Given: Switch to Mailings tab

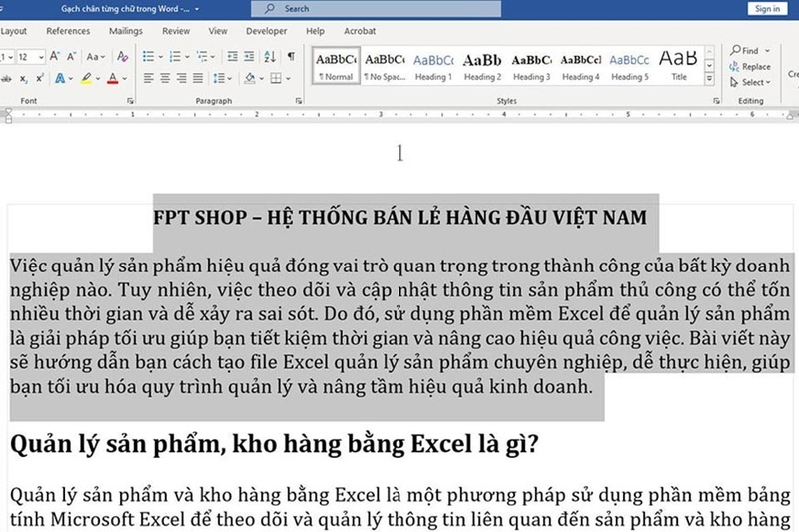Looking at the screenshot, I should click(126, 31).
